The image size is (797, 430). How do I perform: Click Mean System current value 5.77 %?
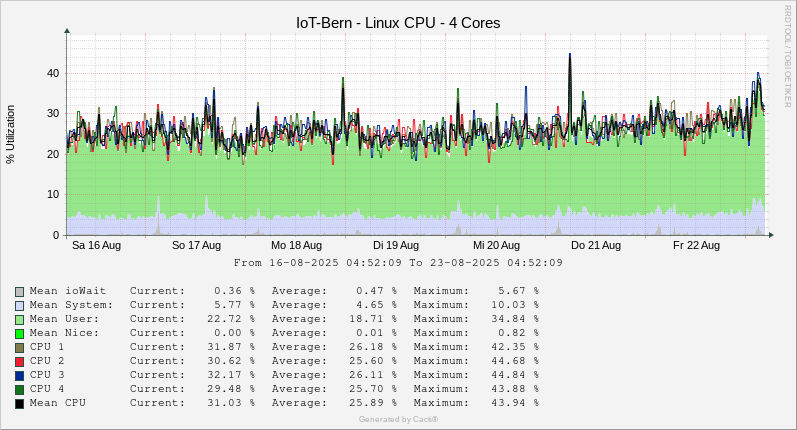(x=234, y=305)
